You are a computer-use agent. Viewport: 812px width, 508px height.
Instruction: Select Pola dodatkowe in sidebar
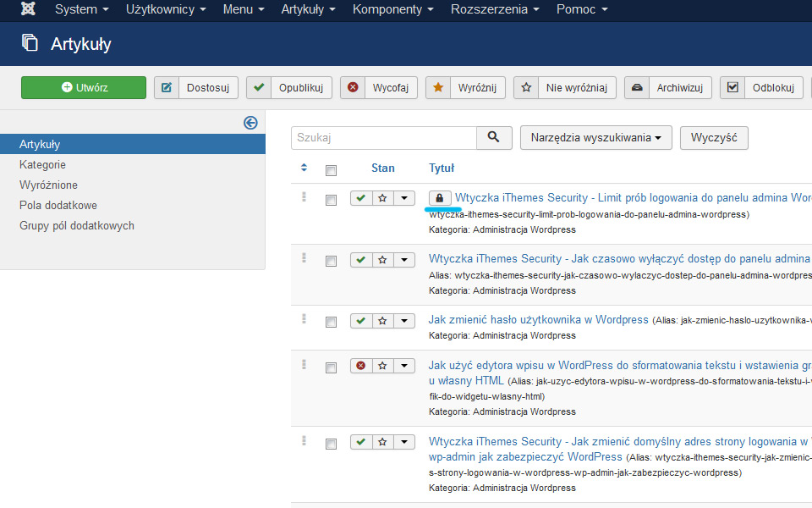pyautogui.click(x=58, y=205)
